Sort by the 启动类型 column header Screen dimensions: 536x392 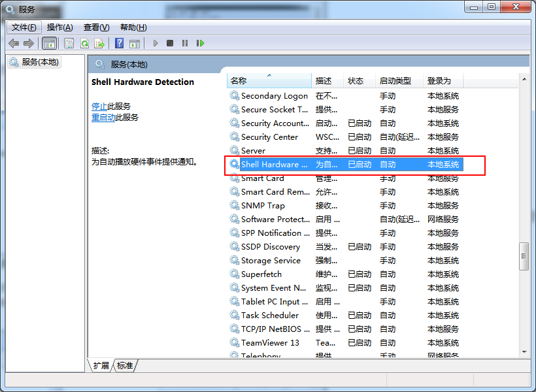coord(395,81)
